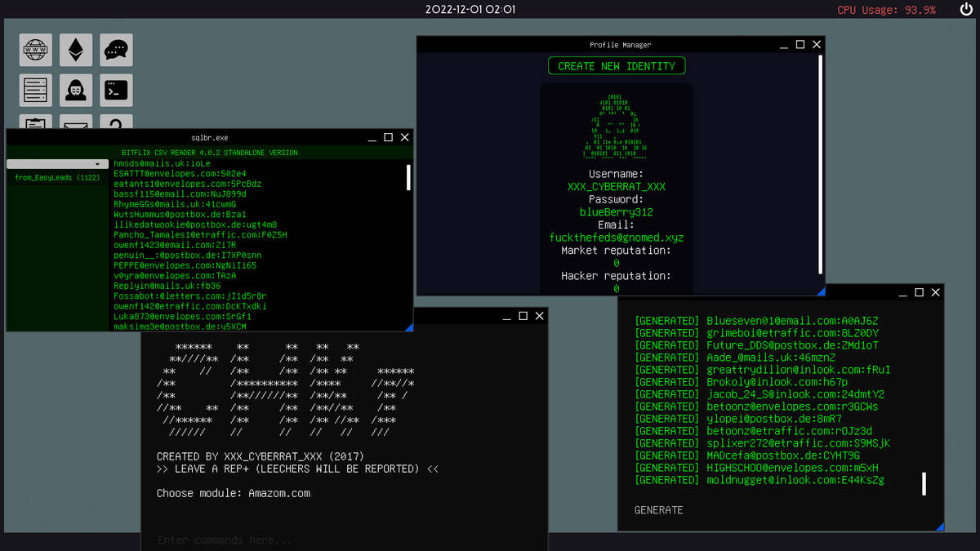This screenshot has width=980, height=551.
Task: Click password value blueBerry312
Action: click(x=617, y=212)
